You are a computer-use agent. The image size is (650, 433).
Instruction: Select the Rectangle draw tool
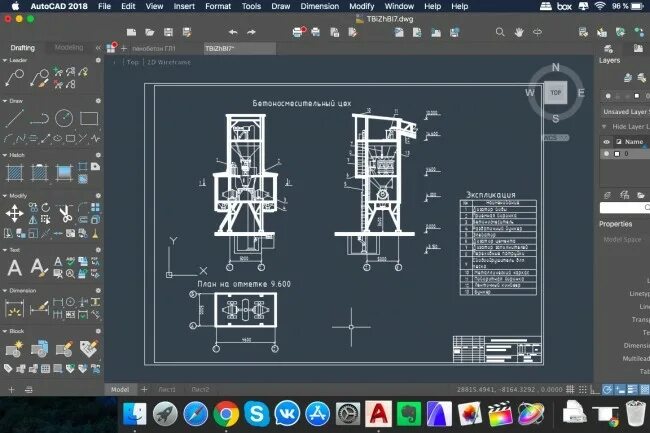click(89, 119)
